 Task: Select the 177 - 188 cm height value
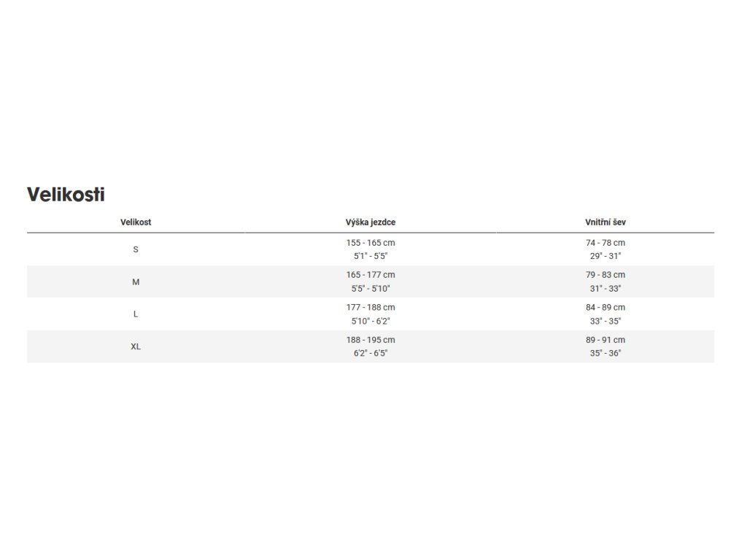pos(371,308)
